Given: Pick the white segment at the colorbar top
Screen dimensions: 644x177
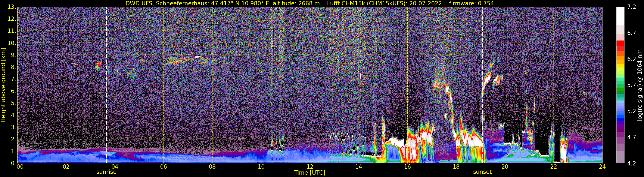Looking at the screenshot, I should 620,16.
